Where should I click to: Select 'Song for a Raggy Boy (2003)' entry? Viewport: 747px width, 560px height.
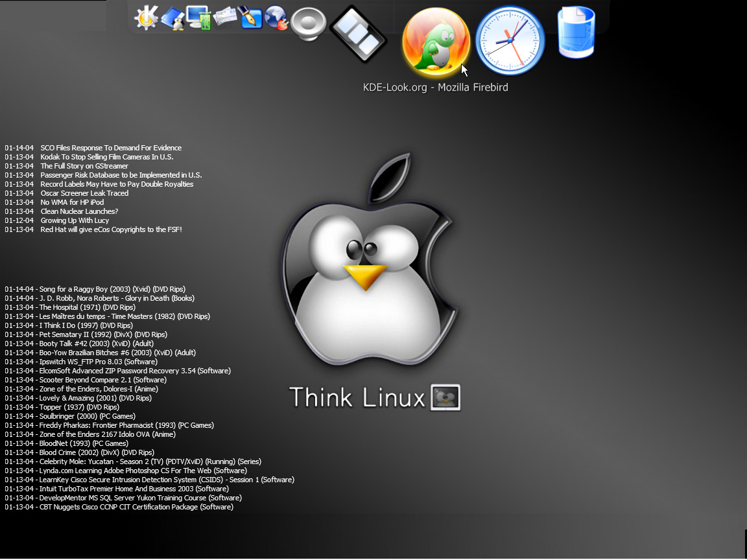point(95,289)
